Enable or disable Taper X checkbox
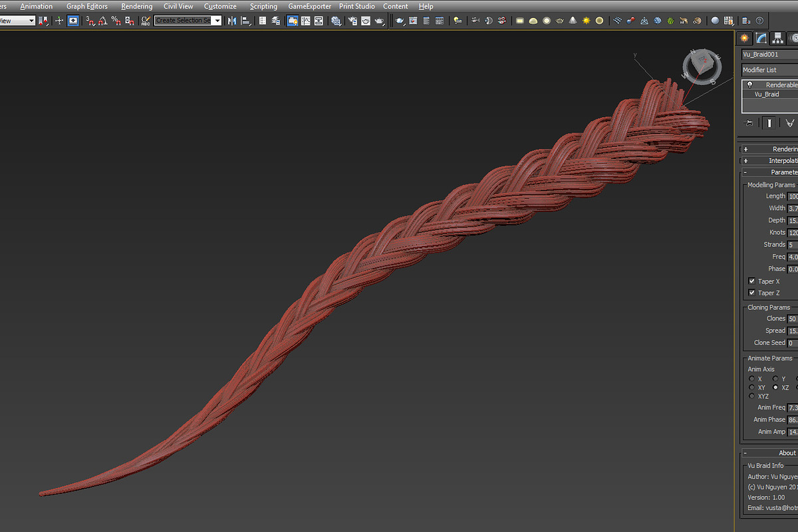 point(752,281)
